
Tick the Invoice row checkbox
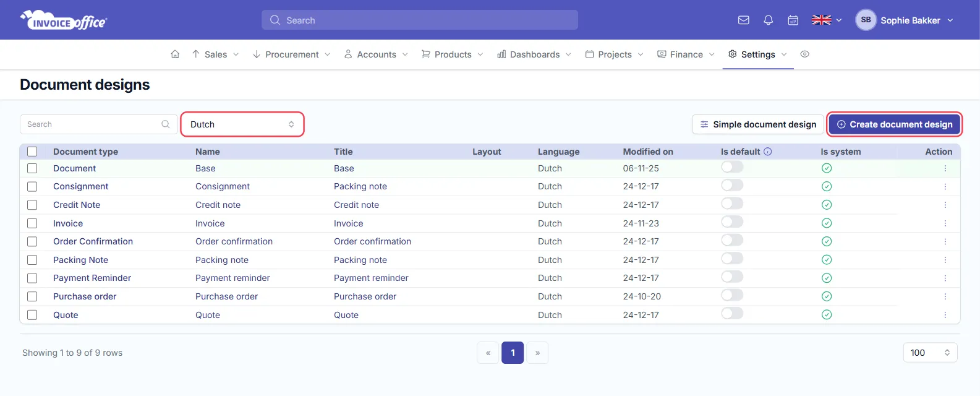[32, 223]
